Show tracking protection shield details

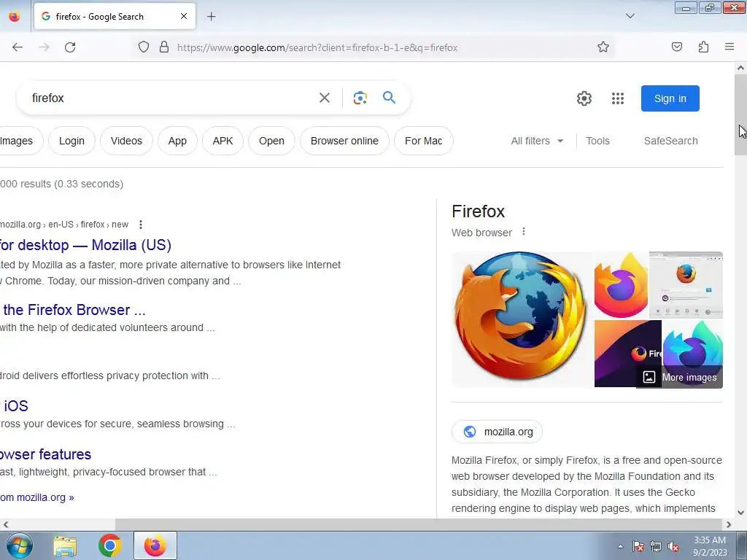coord(144,47)
